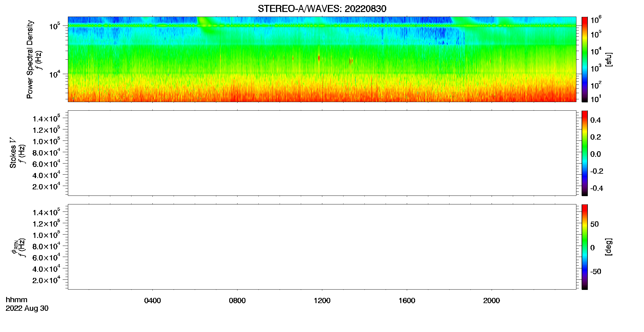
Task: Click the plot title STEREO-A/WAVES: 20220830
Action: pyautogui.click(x=322, y=9)
